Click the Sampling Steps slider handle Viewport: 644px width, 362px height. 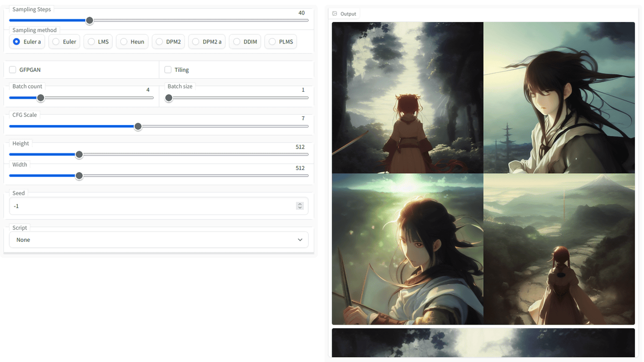pos(90,20)
